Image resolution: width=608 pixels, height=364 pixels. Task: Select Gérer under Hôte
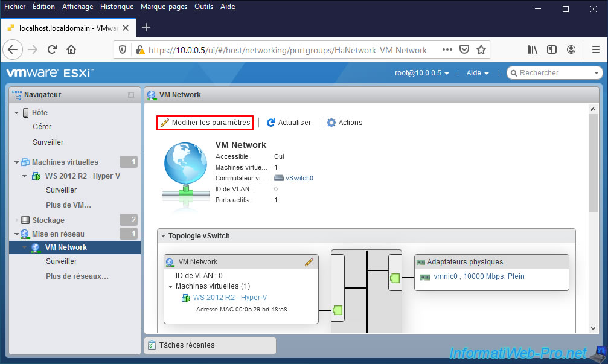pyautogui.click(x=42, y=127)
